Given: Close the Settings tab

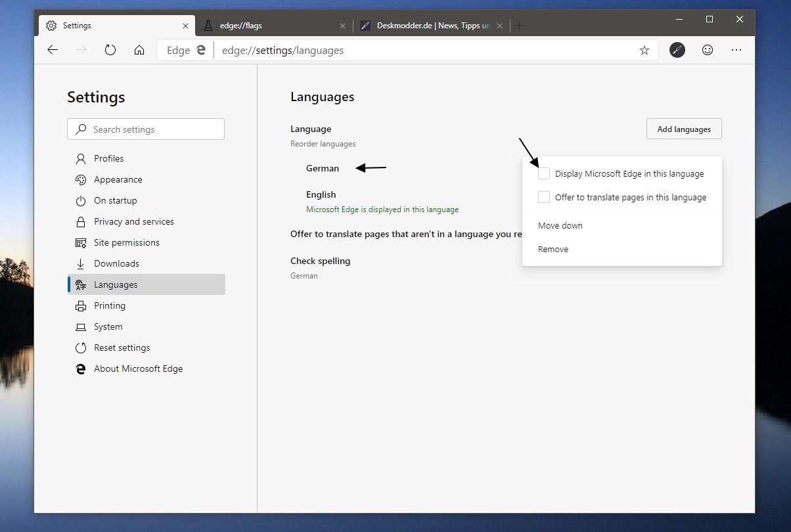Looking at the screenshot, I should pos(186,26).
